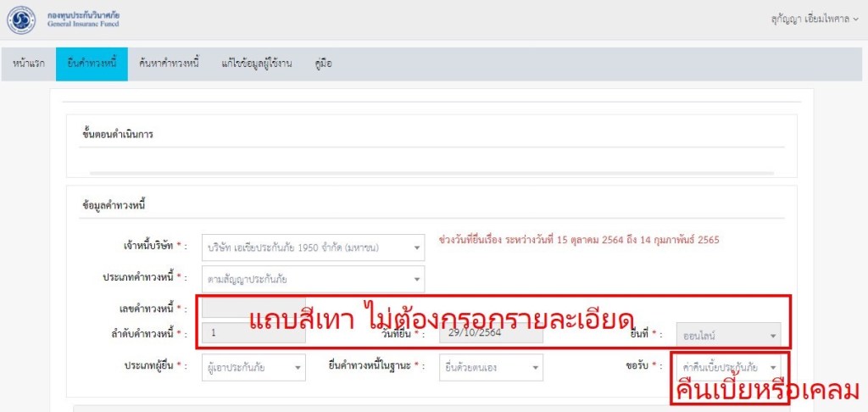Open the ประเภทคำทวงหนี้ dropdown

pos(313,277)
